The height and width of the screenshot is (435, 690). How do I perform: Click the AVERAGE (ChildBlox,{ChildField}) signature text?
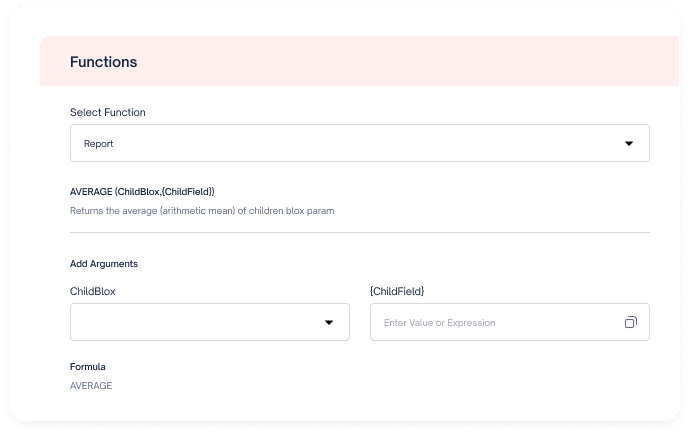coord(142,192)
